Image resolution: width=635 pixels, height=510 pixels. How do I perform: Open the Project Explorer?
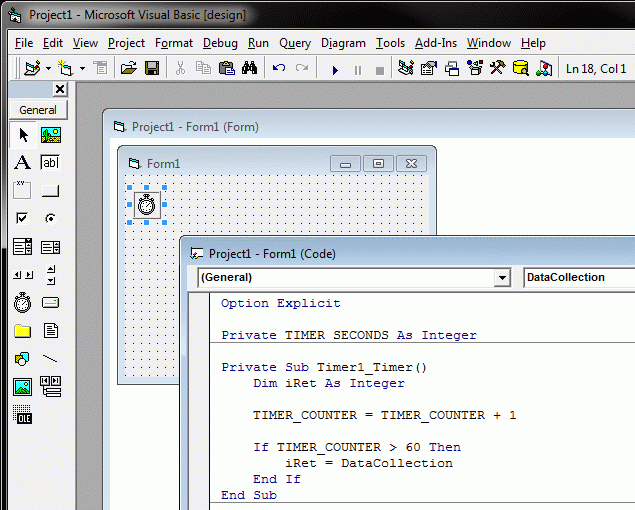click(x=406, y=68)
